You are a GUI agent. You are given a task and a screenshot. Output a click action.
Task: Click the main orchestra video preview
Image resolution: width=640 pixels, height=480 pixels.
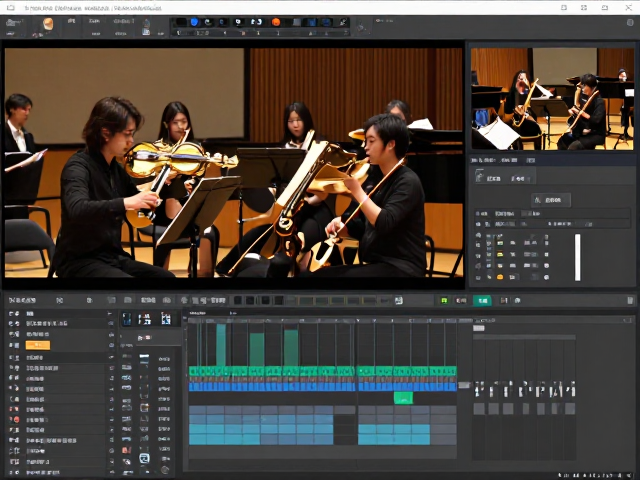coord(234,162)
